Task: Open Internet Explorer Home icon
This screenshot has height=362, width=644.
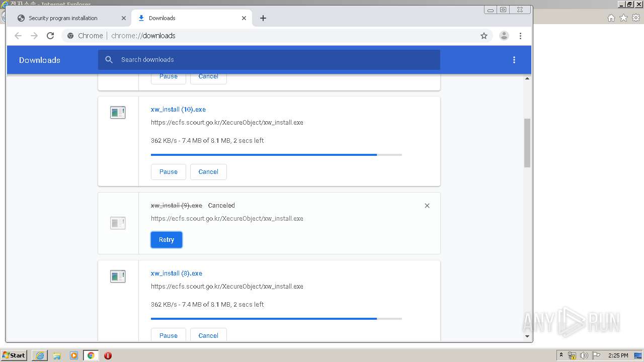Action: coord(611,18)
